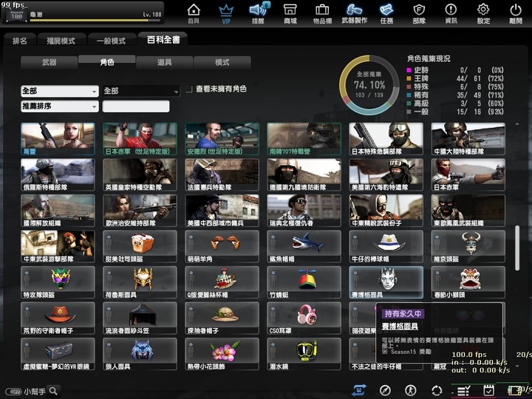Click the character list vertical scrollbar
The width and height of the screenshot is (532, 399).
517,248
